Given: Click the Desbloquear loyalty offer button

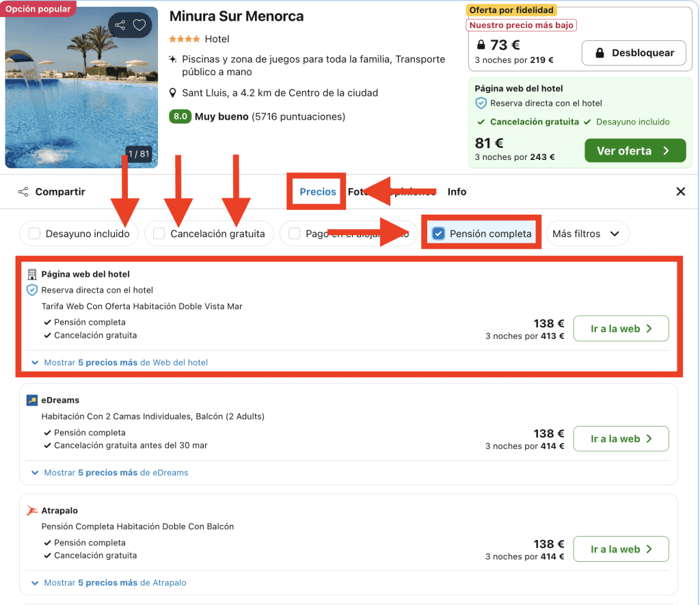Looking at the screenshot, I should click(x=633, y=53).
